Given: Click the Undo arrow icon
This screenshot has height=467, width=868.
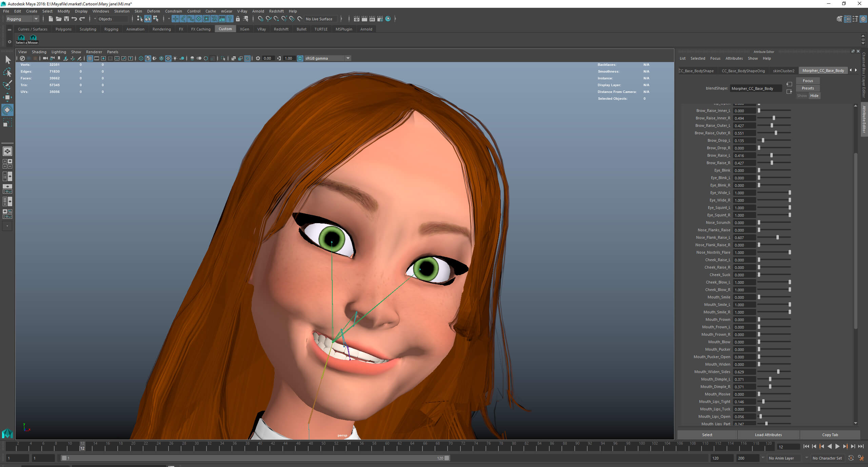Looking at the screenshot, I should [x=74, y=19].
